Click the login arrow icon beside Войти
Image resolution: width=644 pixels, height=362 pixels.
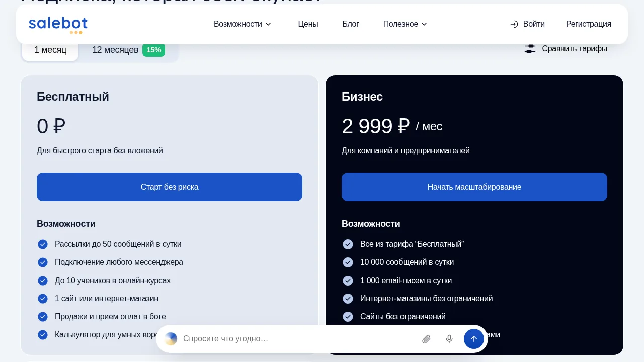tap(514, 24)
